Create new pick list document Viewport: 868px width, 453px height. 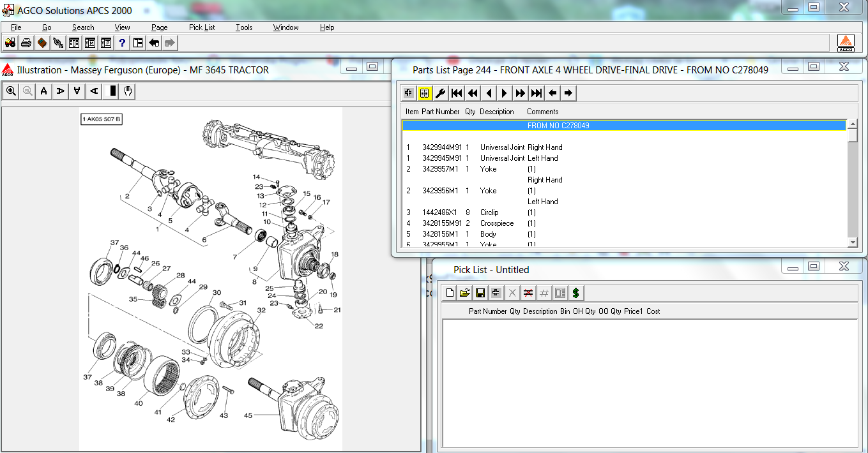tap(450, 293)
